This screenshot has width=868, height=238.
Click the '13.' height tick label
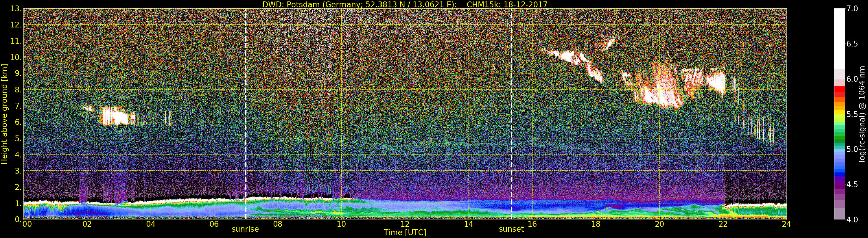tap(16, 9)
